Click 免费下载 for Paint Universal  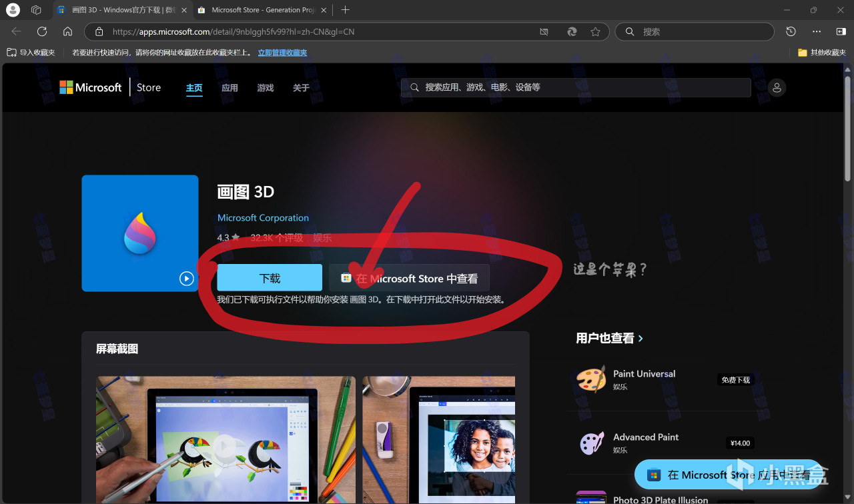735,380
